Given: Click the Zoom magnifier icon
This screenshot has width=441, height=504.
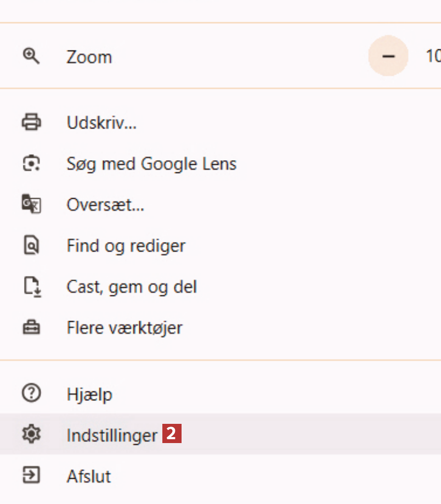Looking at the screenshot, I should click(31, 56).
